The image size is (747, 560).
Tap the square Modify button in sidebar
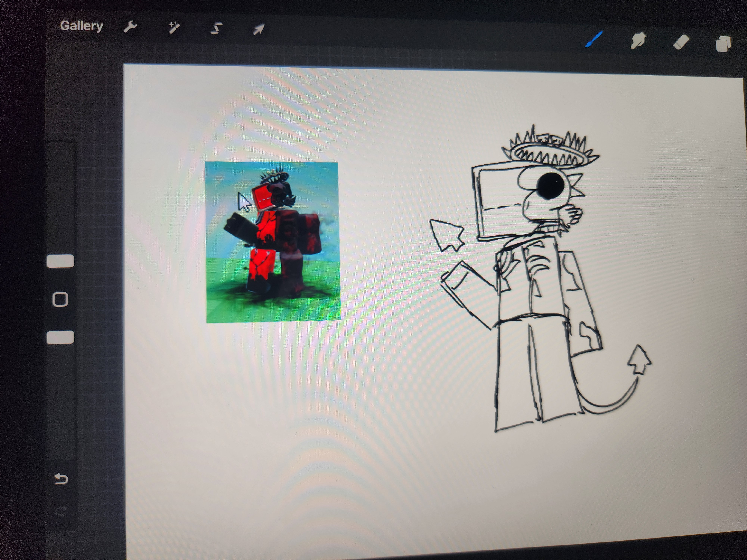click(61, 299)
